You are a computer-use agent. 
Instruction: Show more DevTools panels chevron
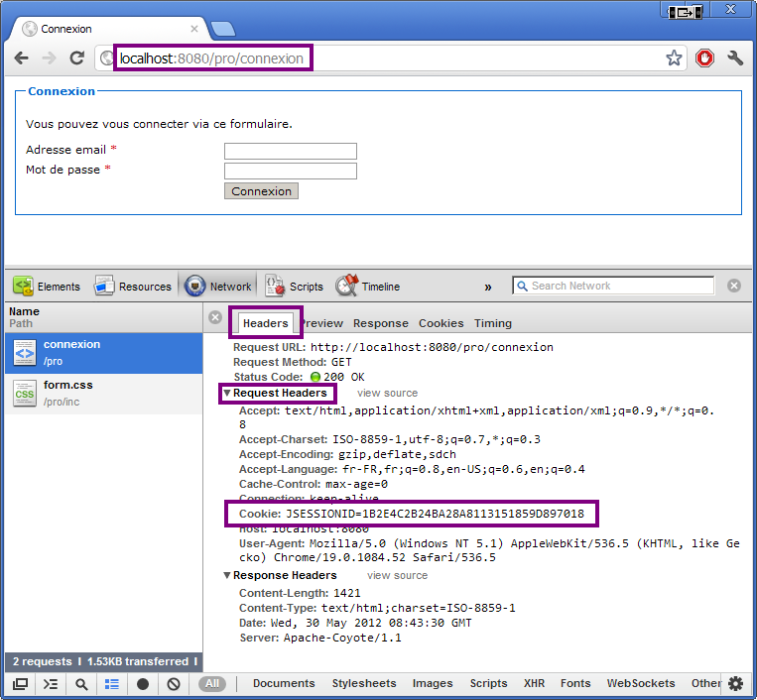(488, 287)
